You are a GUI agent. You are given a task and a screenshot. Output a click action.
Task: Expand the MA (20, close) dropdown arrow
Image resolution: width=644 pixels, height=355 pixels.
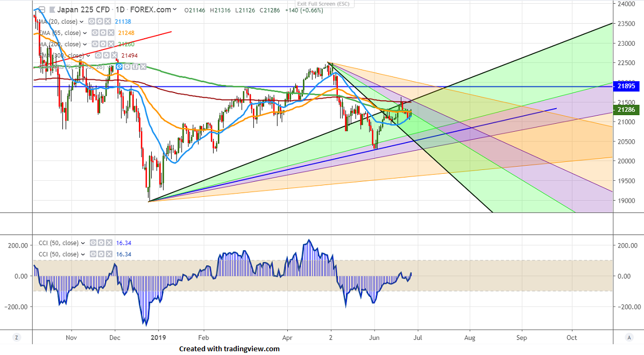point(82,22)
